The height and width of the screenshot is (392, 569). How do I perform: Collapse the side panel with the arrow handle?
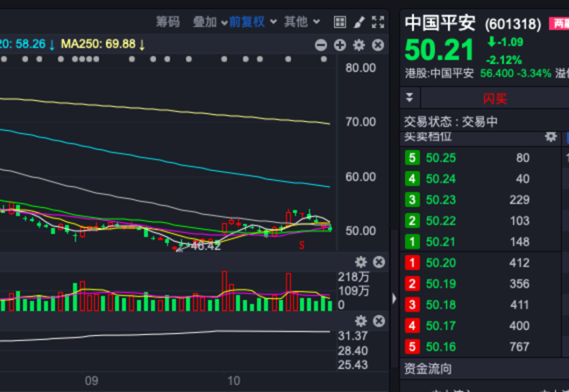click(394, 299)
